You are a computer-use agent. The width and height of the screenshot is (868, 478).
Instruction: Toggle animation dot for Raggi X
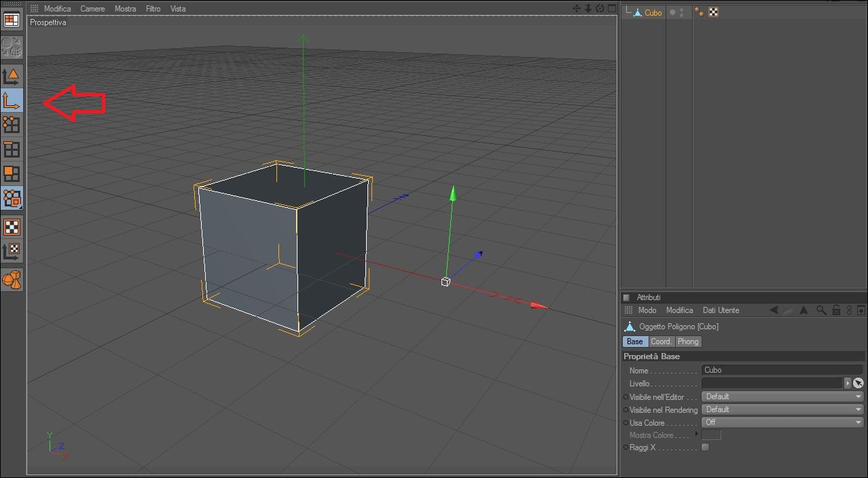626,448
